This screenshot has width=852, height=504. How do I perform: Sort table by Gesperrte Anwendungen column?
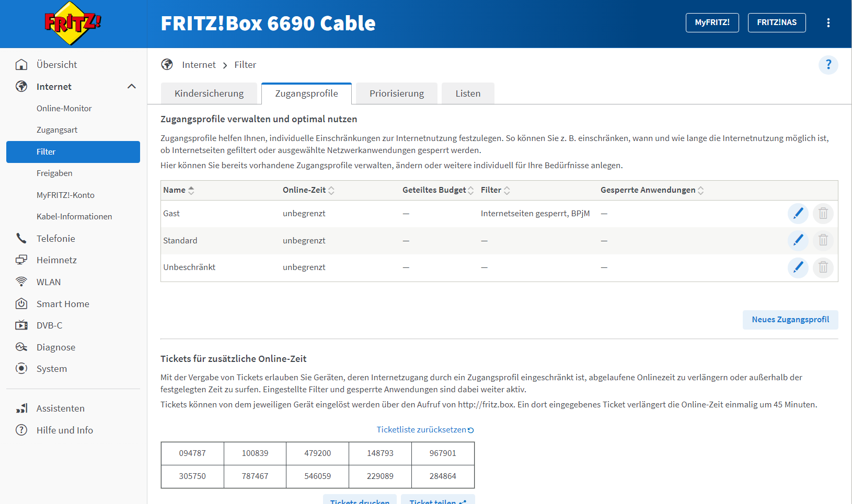pyautogui.click(x=652, y=190)
